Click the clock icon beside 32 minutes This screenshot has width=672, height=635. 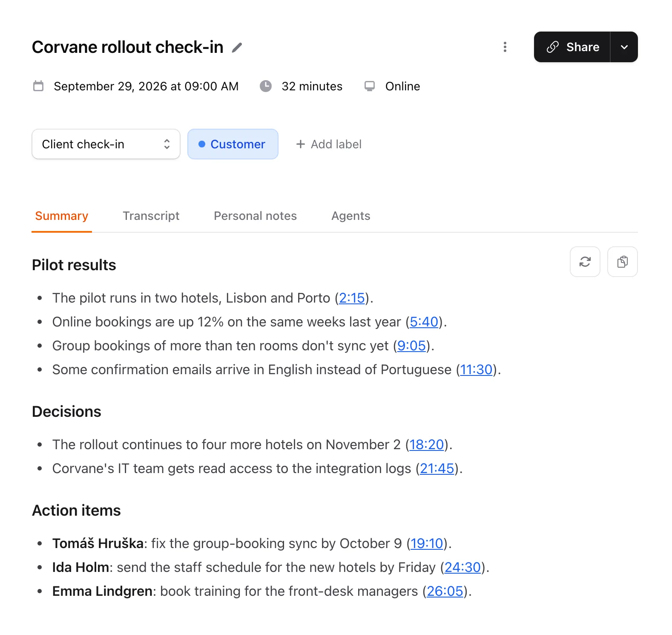click(266, 86)
